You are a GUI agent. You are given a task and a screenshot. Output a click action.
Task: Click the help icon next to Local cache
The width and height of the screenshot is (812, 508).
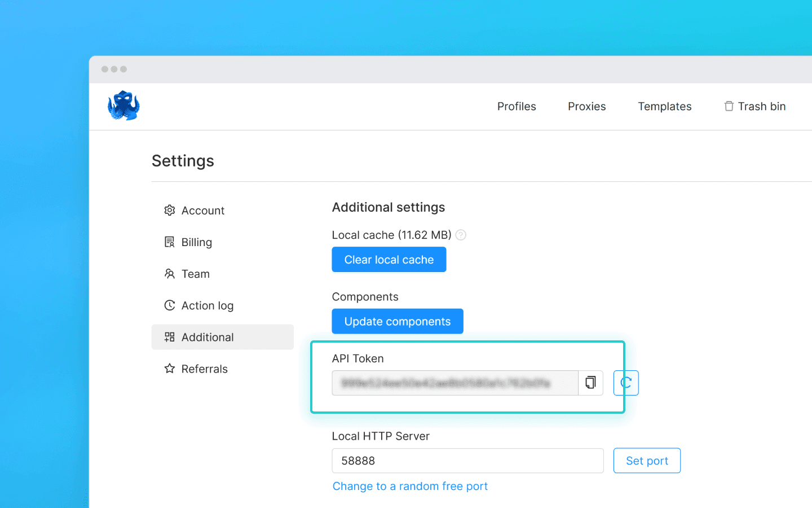tap(461, 235)
